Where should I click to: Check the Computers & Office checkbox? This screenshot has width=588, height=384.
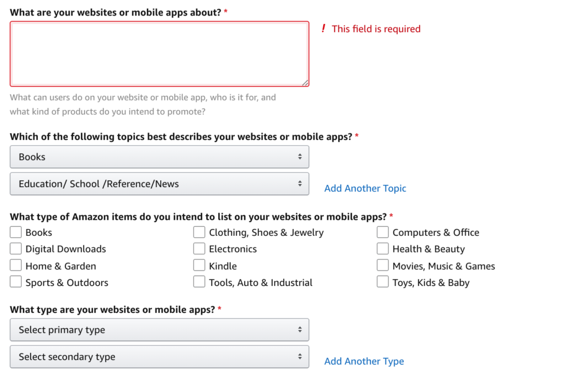click(383, 232)
